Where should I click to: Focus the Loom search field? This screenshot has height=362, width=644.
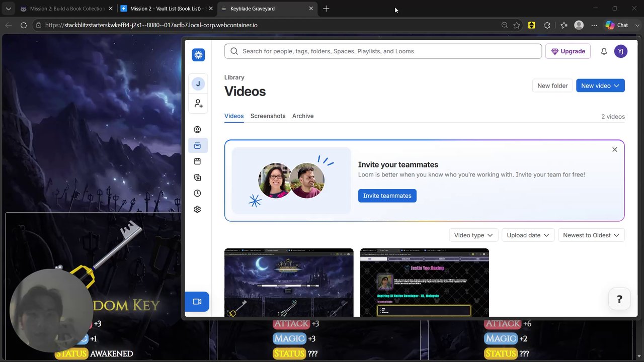tap(383, 51)
